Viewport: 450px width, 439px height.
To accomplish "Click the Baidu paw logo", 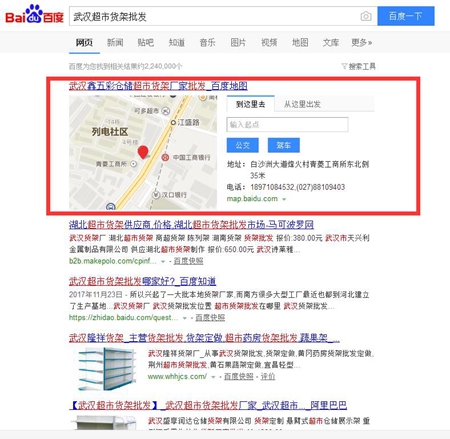I will (34, 14).
